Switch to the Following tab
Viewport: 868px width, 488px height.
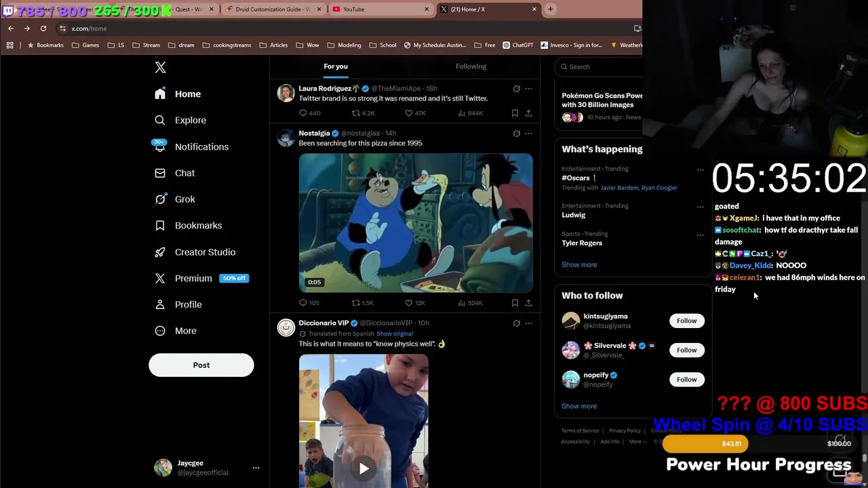(471, 66)
